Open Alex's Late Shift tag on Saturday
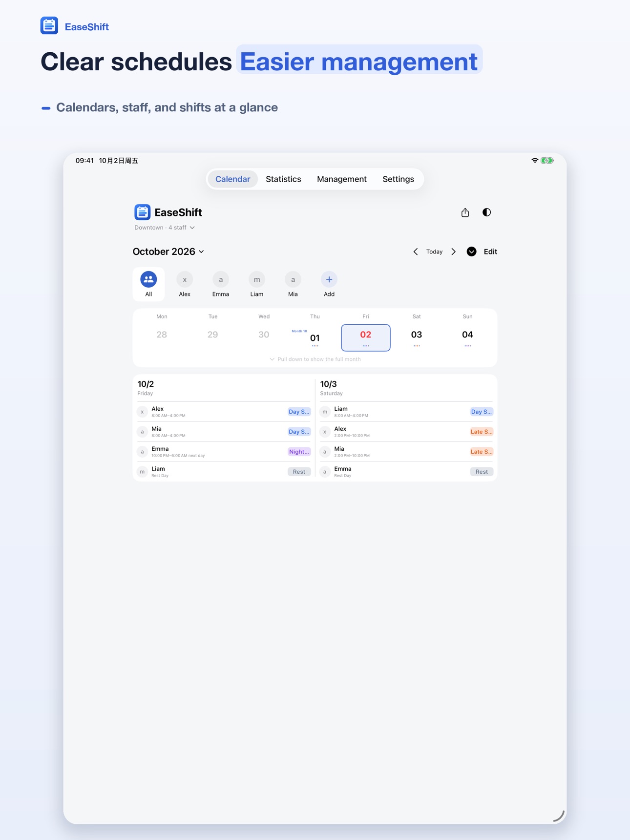Image resolution: width=630 pixels, height=840 pixels. pos(482,432)
